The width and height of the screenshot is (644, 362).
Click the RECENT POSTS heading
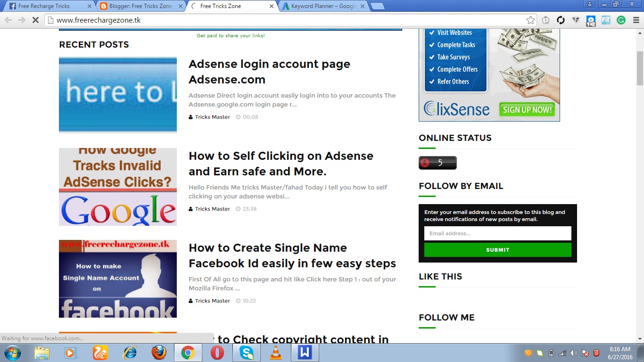click(94, 45)
